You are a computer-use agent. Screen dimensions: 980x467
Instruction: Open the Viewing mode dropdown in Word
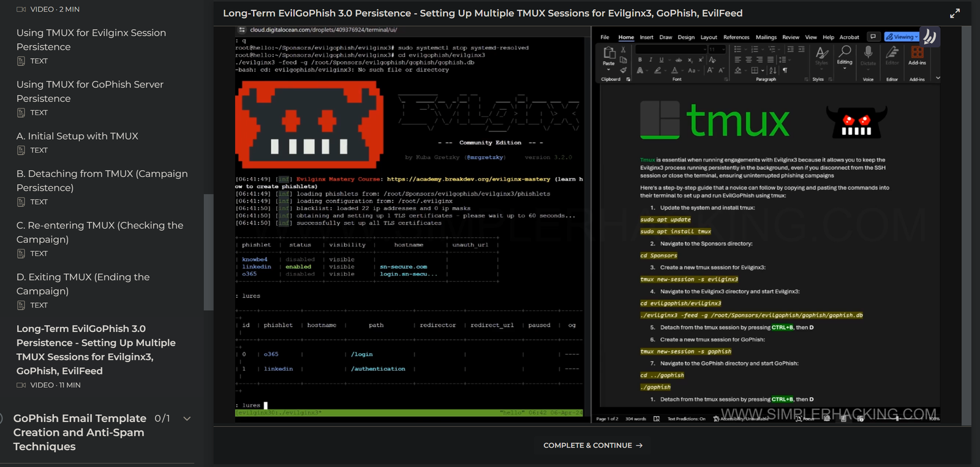[902, 37]
